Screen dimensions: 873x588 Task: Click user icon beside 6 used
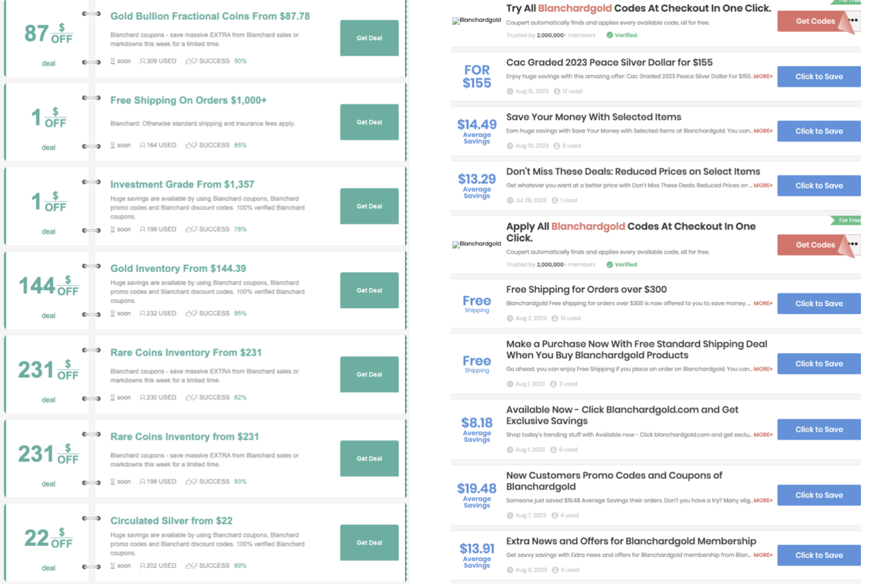click(557, 146)
